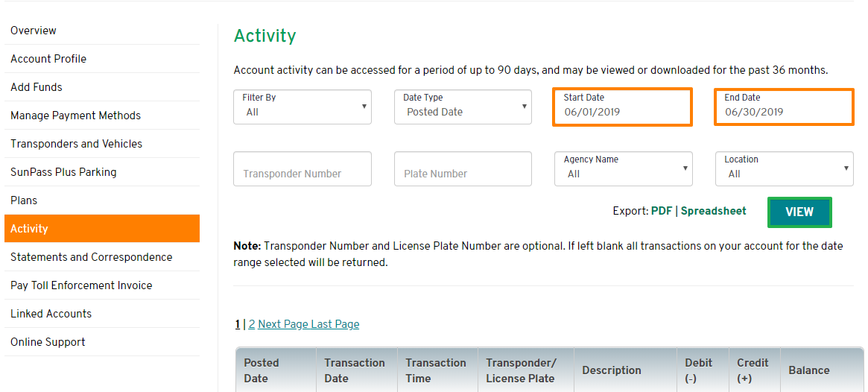The width and height of the screenshot is (868, 392).
Task: Click the Plate Number input box
Action: [x=463, y=169]
